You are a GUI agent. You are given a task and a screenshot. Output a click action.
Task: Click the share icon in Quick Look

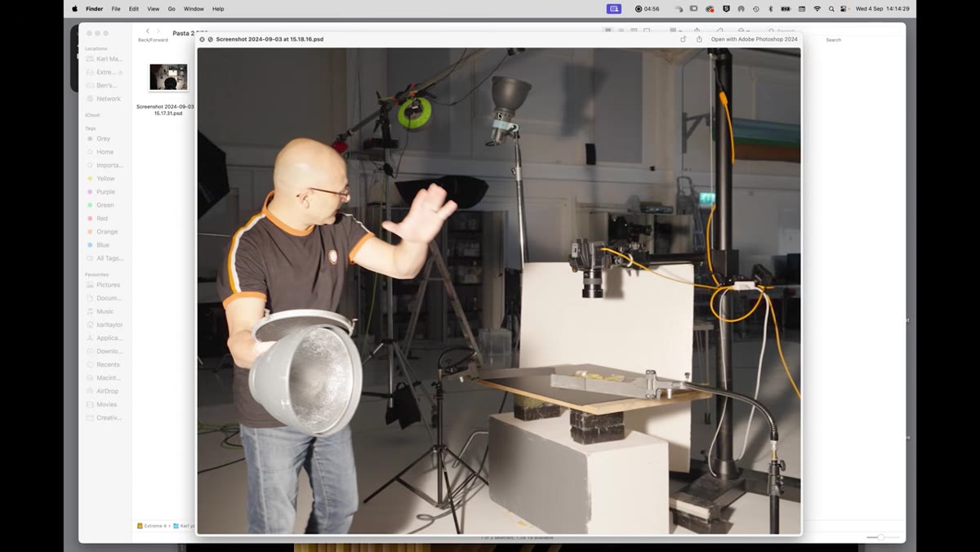pos(699,39)
